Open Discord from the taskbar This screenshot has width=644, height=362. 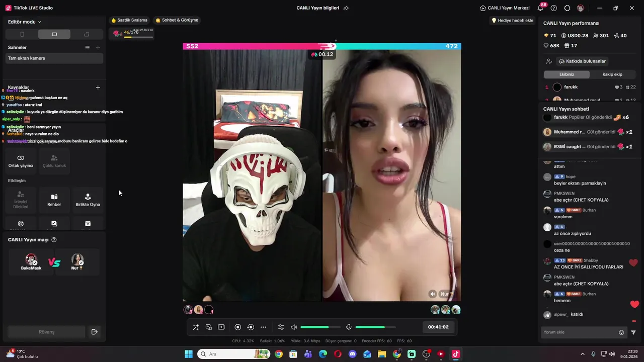352,354
